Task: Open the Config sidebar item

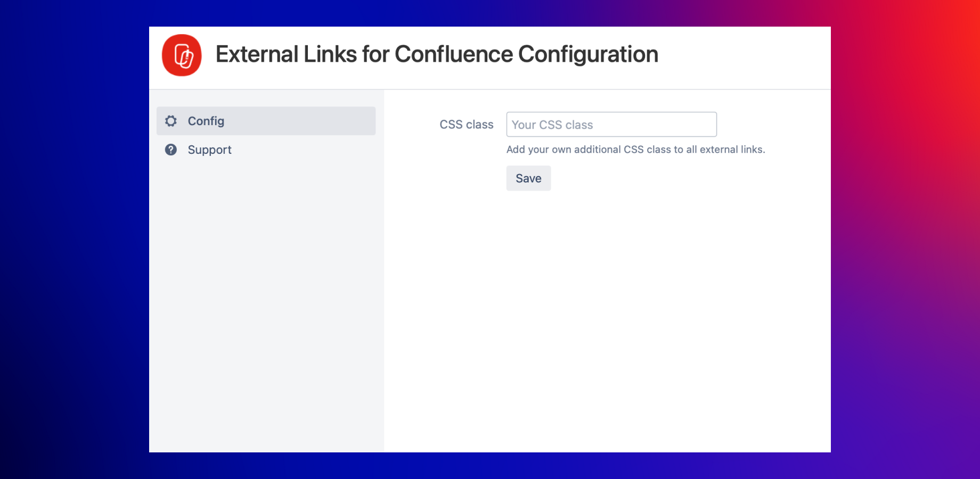Action: coord(266,121)
